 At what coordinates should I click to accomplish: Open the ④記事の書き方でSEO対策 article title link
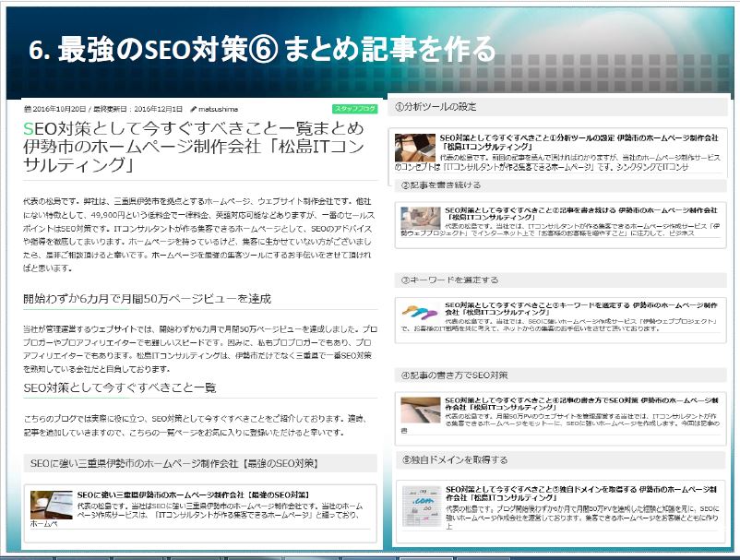point(580,404)
